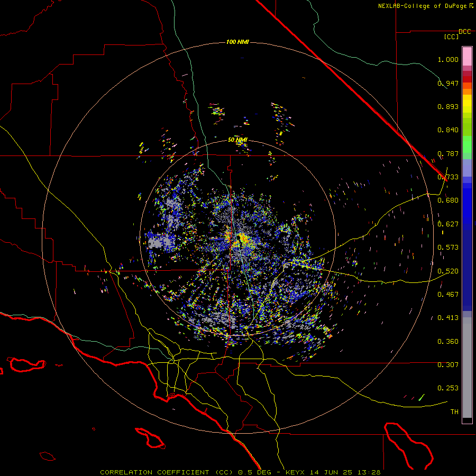Click the 0.253 legend value

[x=448, y=388]
